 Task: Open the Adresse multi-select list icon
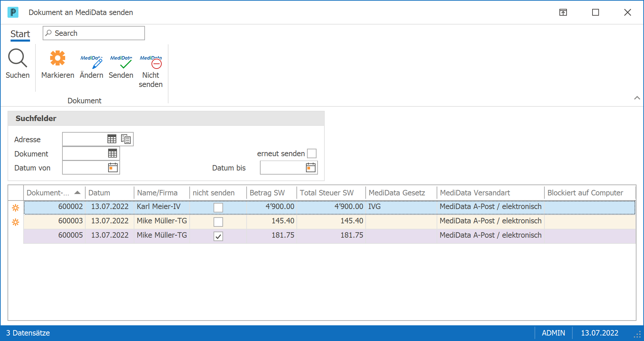[126, 139]
